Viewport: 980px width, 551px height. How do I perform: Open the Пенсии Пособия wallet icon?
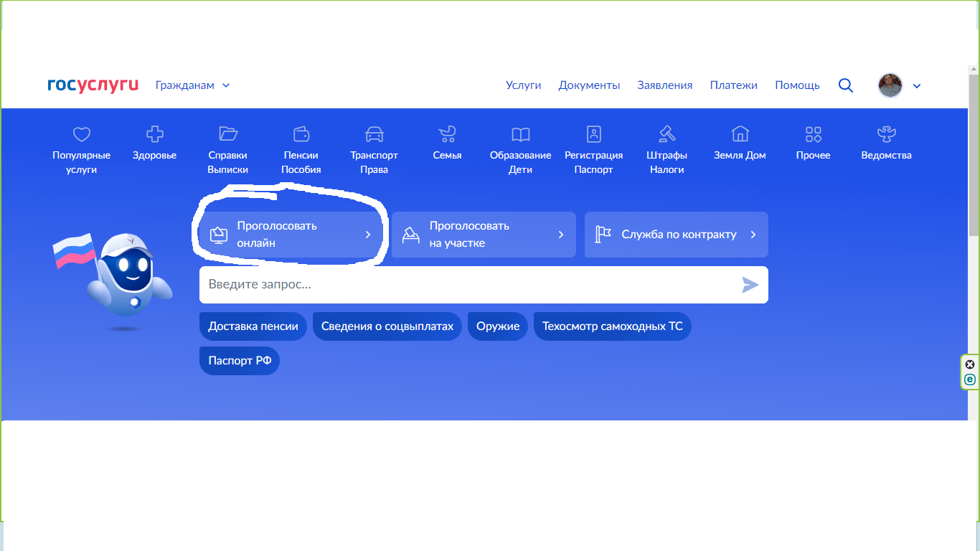point(301,134)
